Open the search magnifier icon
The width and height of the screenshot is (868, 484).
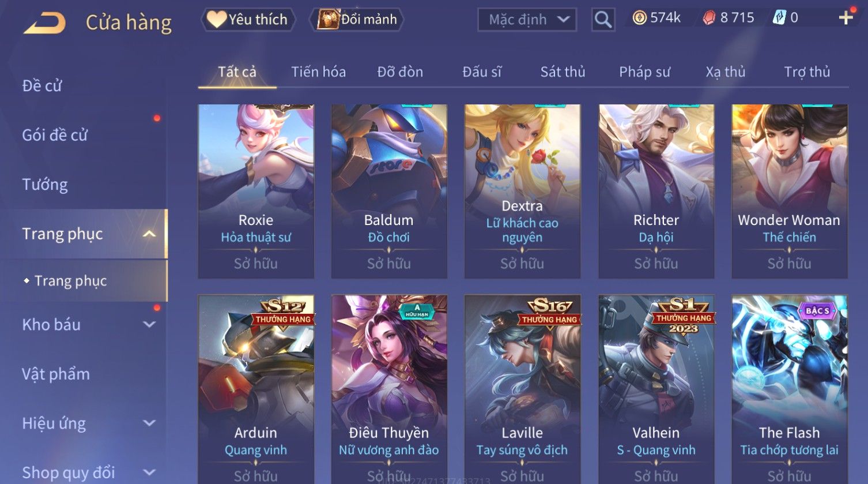[x=603, y=20]
